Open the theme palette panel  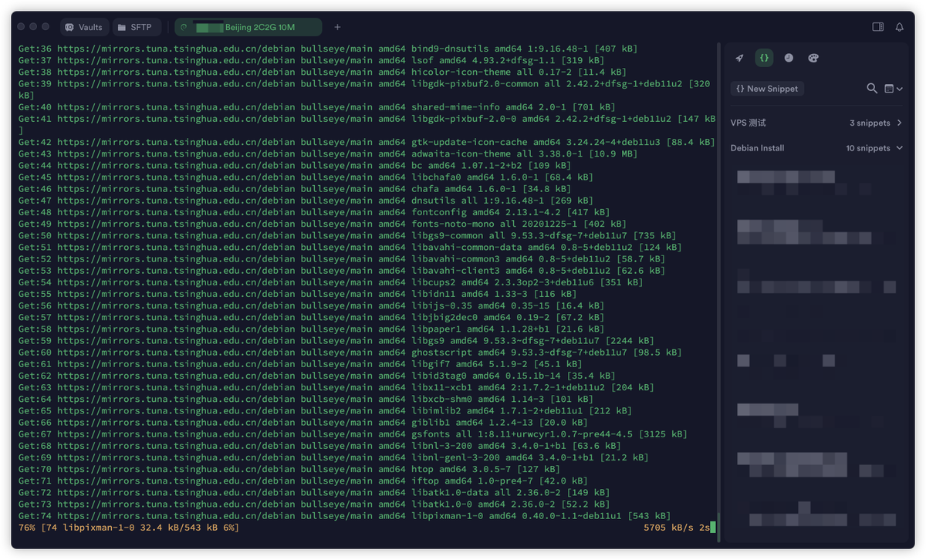coord(813,58)
